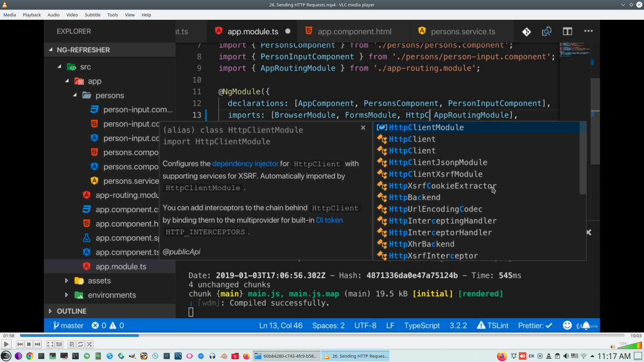Viewport: 644px width, 362px height.
Task: Switch to the 60b84280 file manager window
Action: click(286, 356)
